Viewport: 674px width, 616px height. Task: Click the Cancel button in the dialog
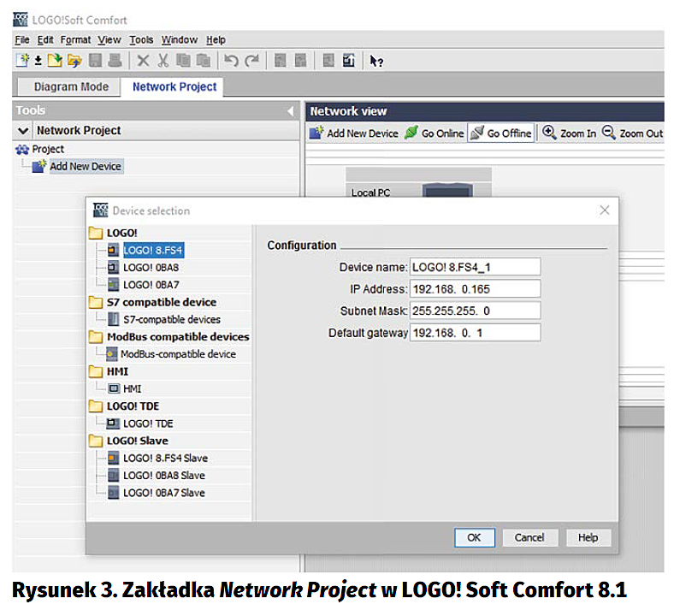pos(529,537)
